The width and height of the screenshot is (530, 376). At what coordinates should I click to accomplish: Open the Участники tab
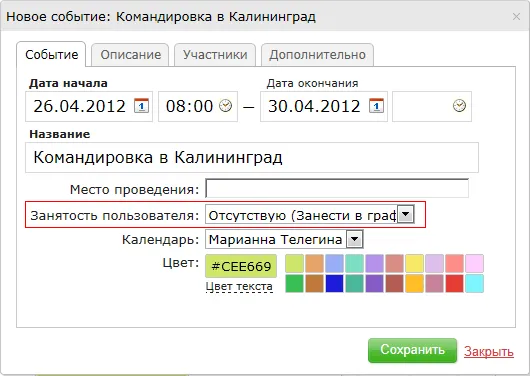(x=215, y=55)
